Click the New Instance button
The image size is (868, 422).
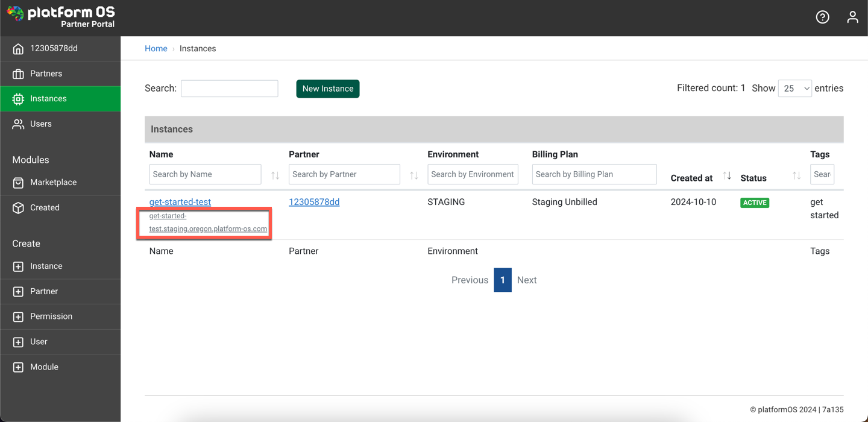(327, 89)
